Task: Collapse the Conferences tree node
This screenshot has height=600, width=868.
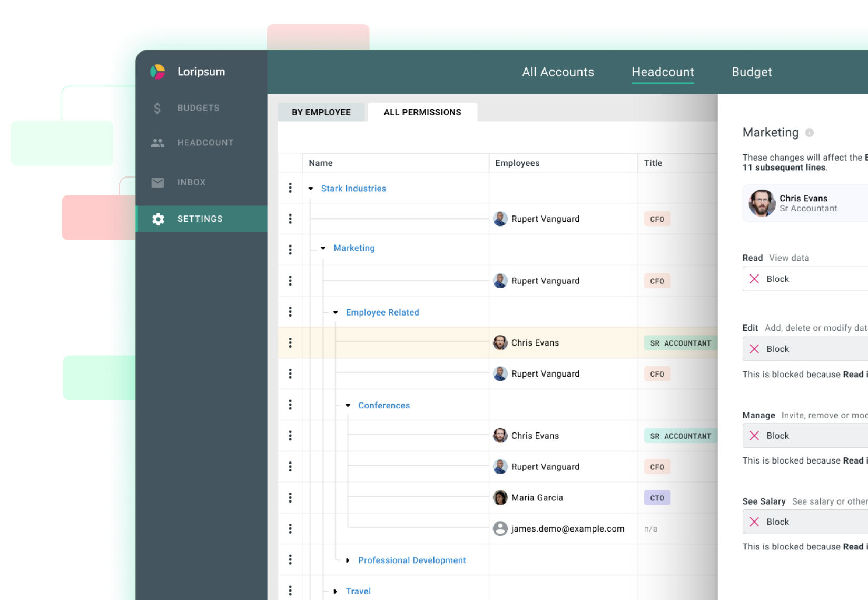Action: [x=348, y=405]
